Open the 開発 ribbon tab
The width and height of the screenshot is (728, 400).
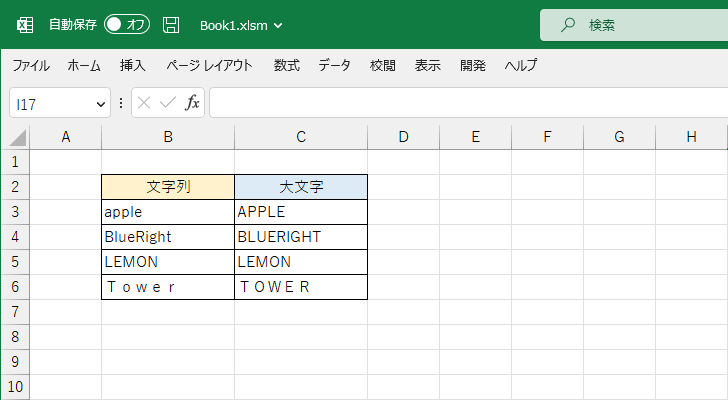pyautogui.click(x=473, y=65)
